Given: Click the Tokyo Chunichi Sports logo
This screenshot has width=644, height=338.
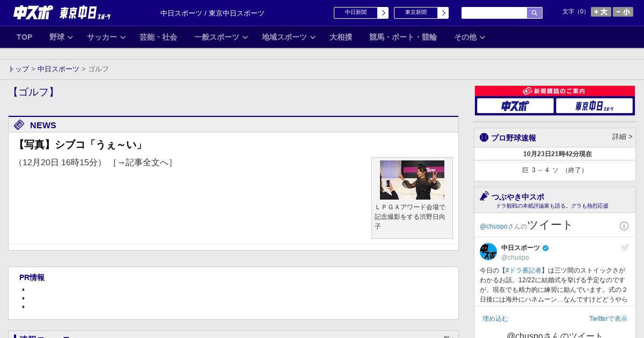Looking at the screenshot, I should pos(85,13).
